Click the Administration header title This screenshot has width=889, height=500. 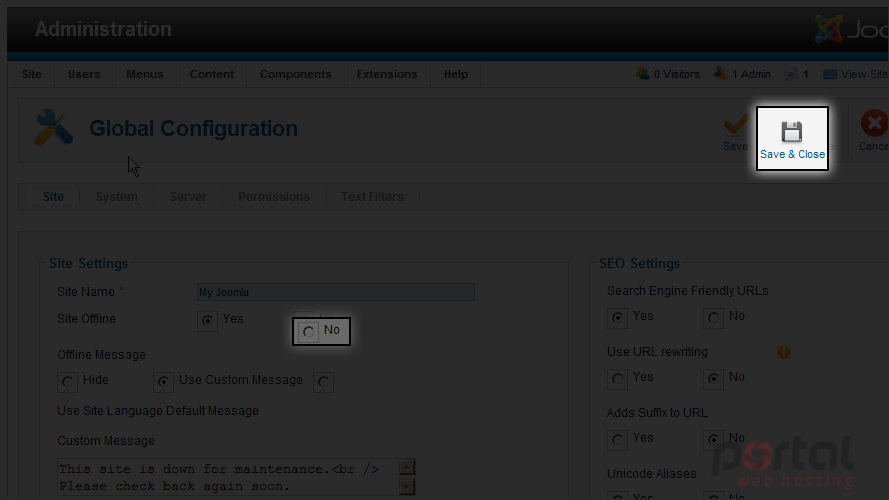pos(103,29)
